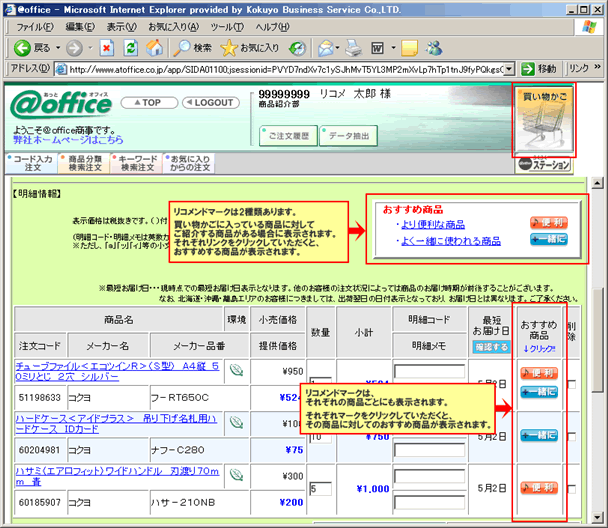This screenshot has width=608, height=528.
Task: Open the ヘルプ(H) menu
Action: (272, 27)
